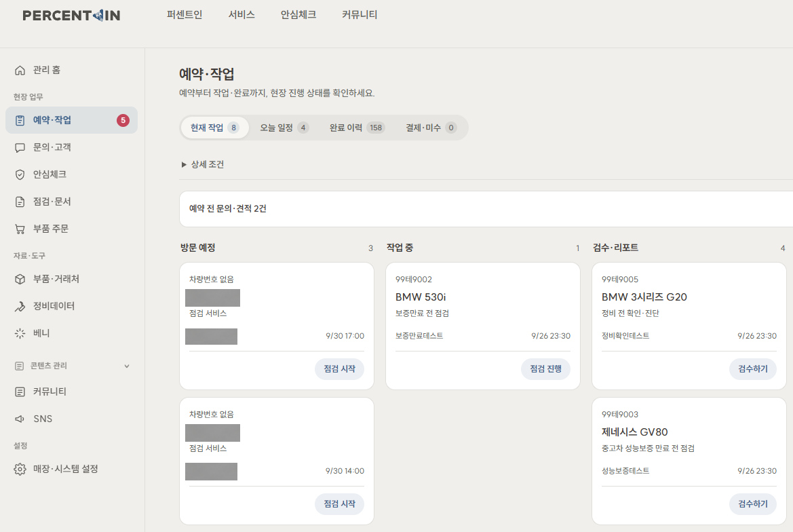This screenshot has width=793, height=532.
Task: Click the wrench icon for 정비데이터
Action: tap(20, 307)
